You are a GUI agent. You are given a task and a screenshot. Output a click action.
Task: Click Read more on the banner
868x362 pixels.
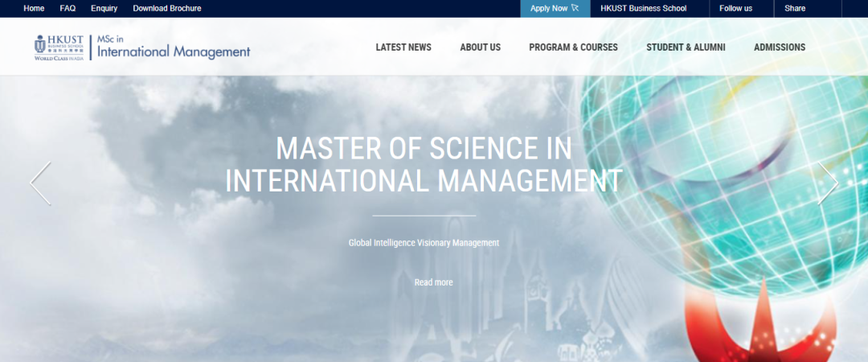click(x=433, y=282)
